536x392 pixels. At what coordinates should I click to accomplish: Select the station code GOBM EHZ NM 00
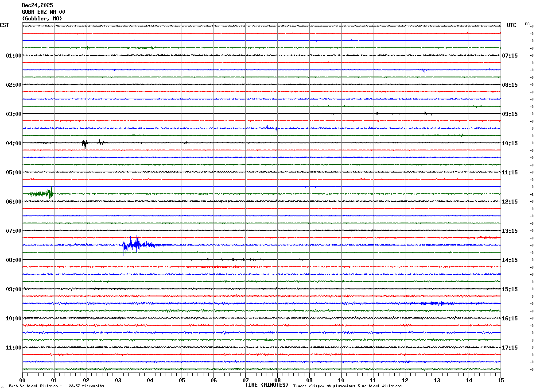point(43,12)
